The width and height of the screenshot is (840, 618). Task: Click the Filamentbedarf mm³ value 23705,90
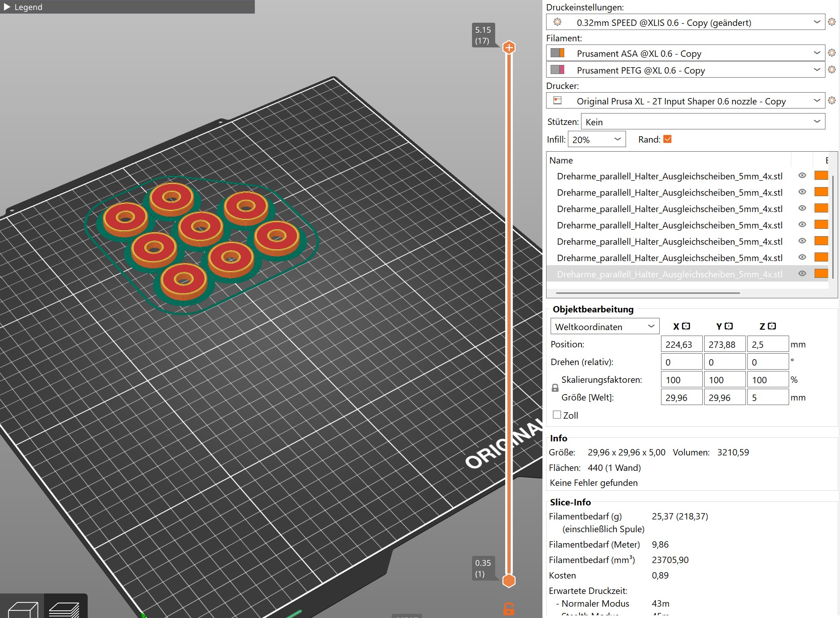coord(670,560)
